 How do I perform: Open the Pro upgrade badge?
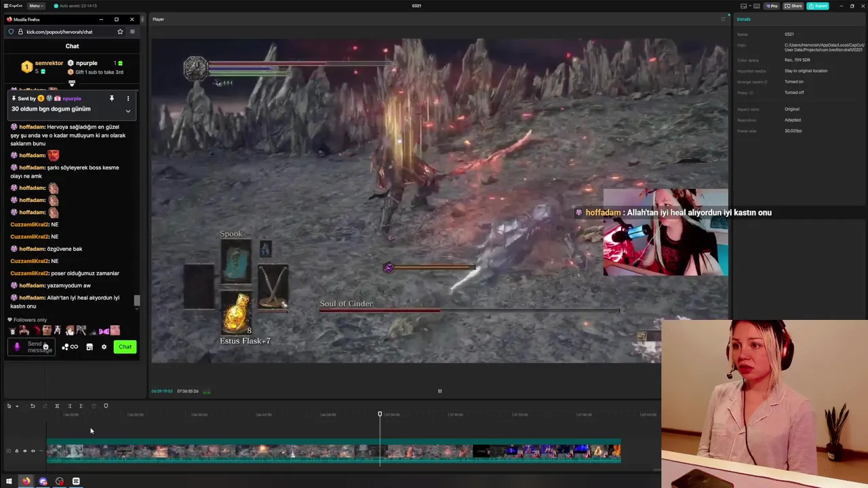(772, 5)
